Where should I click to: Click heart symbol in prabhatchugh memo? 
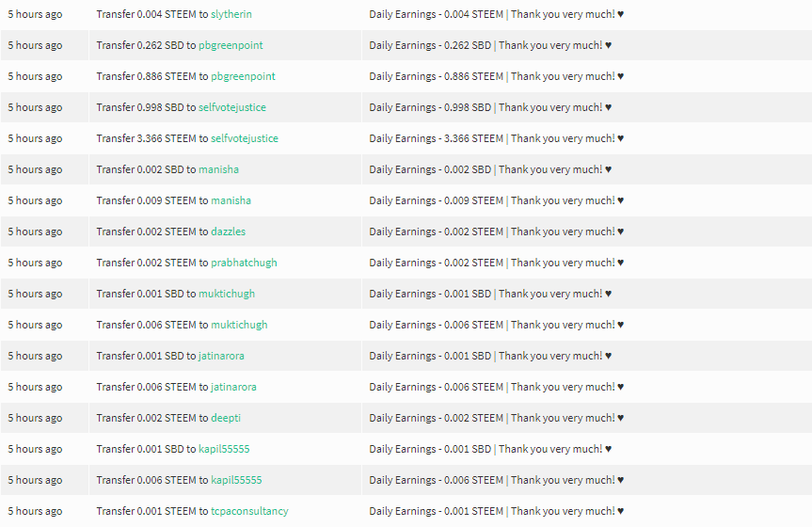(x=620, y=263)
